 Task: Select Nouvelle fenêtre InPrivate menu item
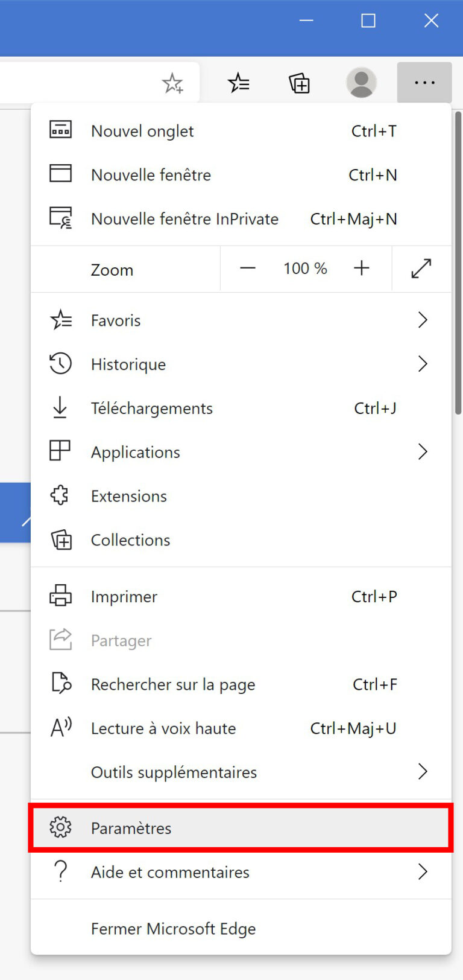coord(184,218)
